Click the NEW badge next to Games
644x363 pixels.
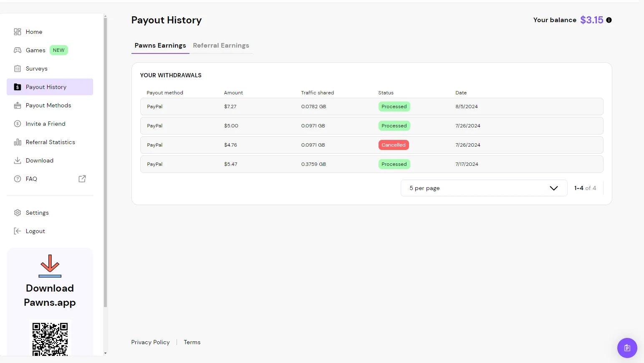click(59, 50)
